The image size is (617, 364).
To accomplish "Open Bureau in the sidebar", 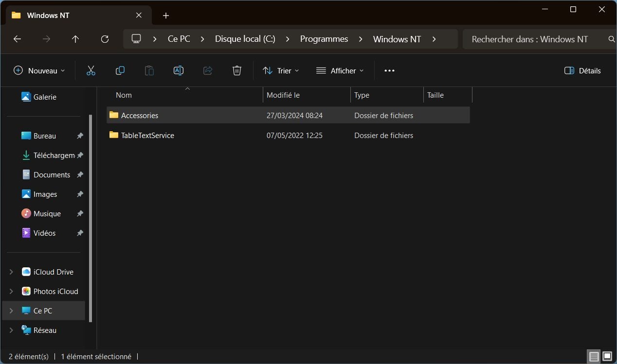I will tap(44, 136).
